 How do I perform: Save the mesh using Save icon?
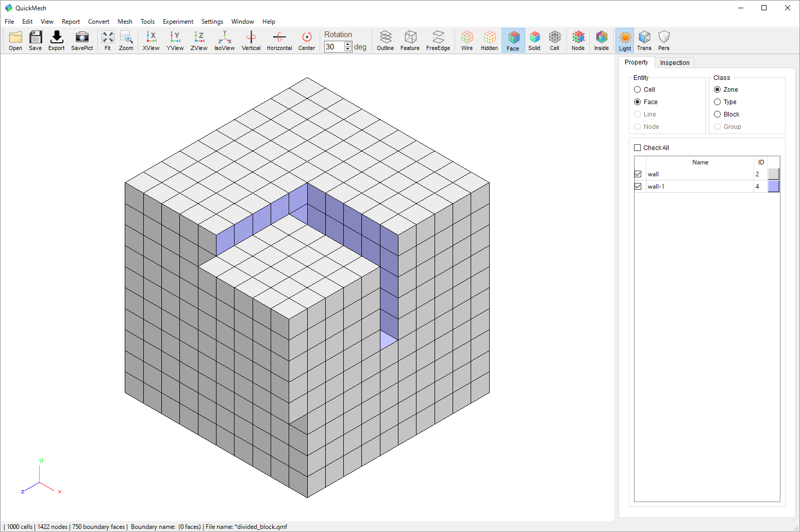[36, 40]
